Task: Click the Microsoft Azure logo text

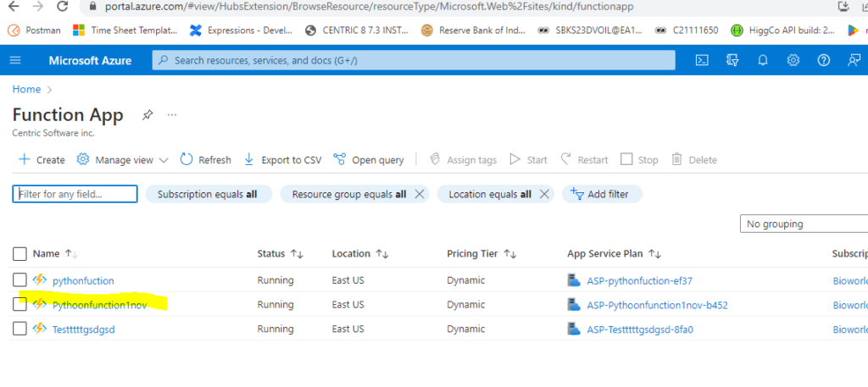Action: (90, 60)
